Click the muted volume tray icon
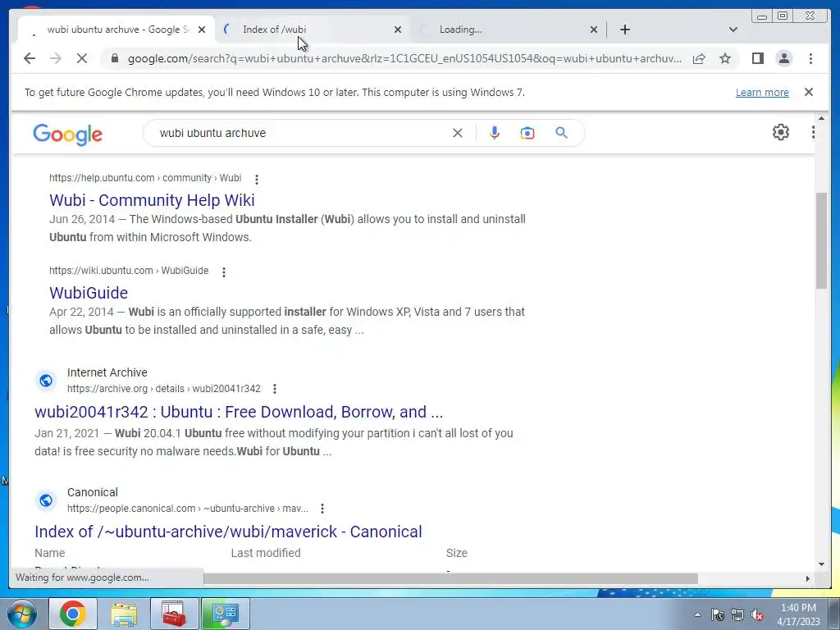The width and height of the screenshot is (840, 630). [x=757, y=615]
